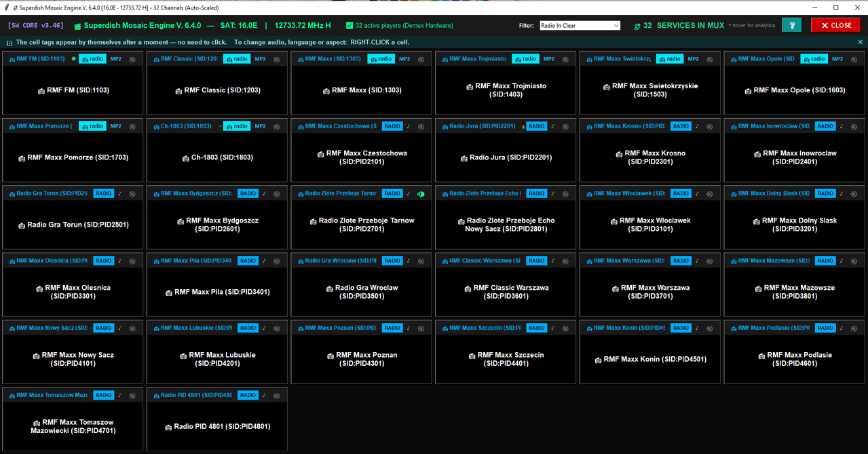Select the RMF Maxx Poznan mosaic cell
The image size is (868, 454).
coord(361,352)
